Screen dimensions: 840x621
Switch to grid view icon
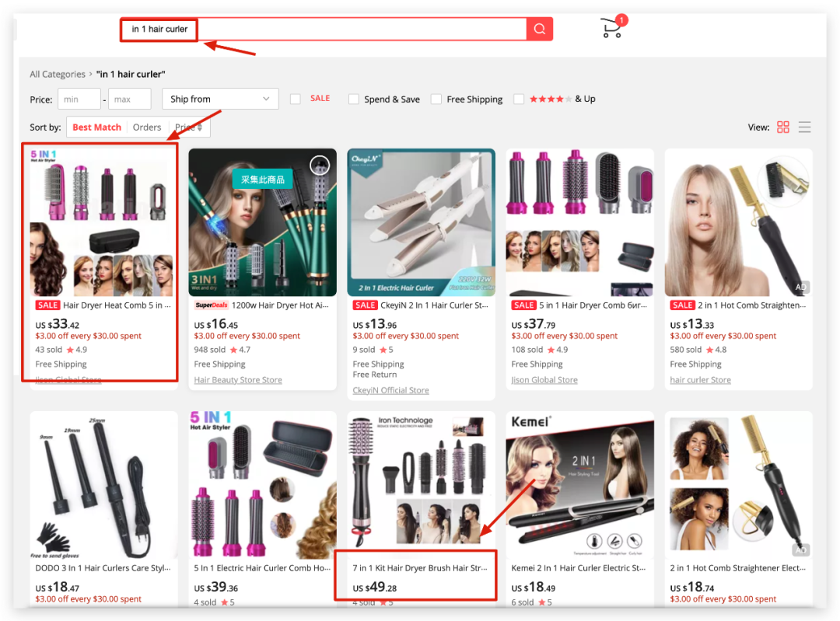pos(783,127)
